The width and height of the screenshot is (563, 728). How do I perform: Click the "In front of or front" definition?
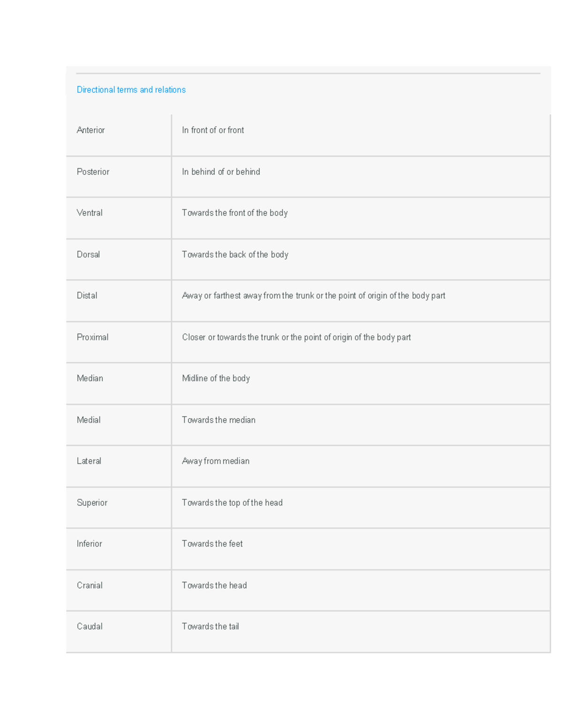[x=213, y=130]
